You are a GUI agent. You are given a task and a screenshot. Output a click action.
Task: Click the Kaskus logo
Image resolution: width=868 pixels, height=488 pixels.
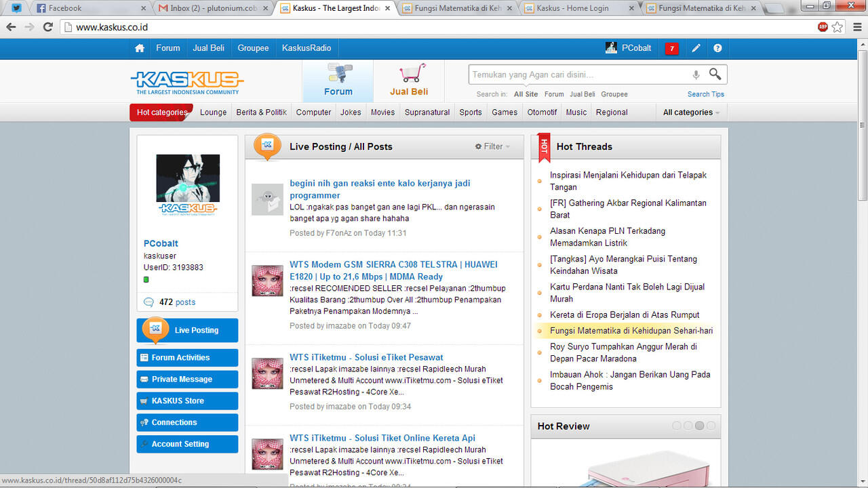187,82
